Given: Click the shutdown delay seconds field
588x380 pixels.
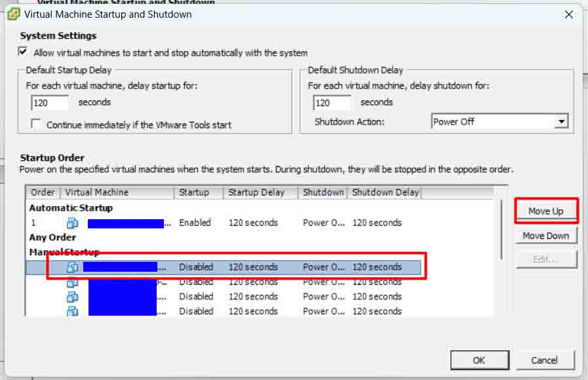Looking at the screenshot, I should 332,102.
